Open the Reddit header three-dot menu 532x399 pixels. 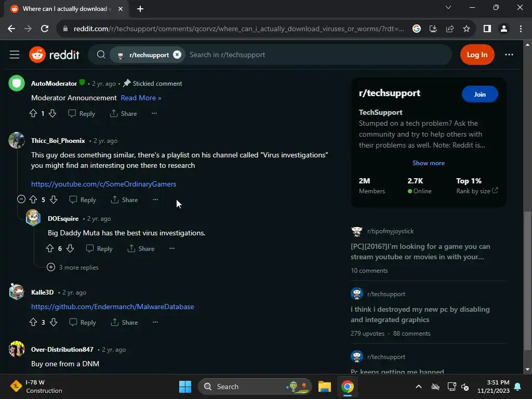tap(509, 55)
